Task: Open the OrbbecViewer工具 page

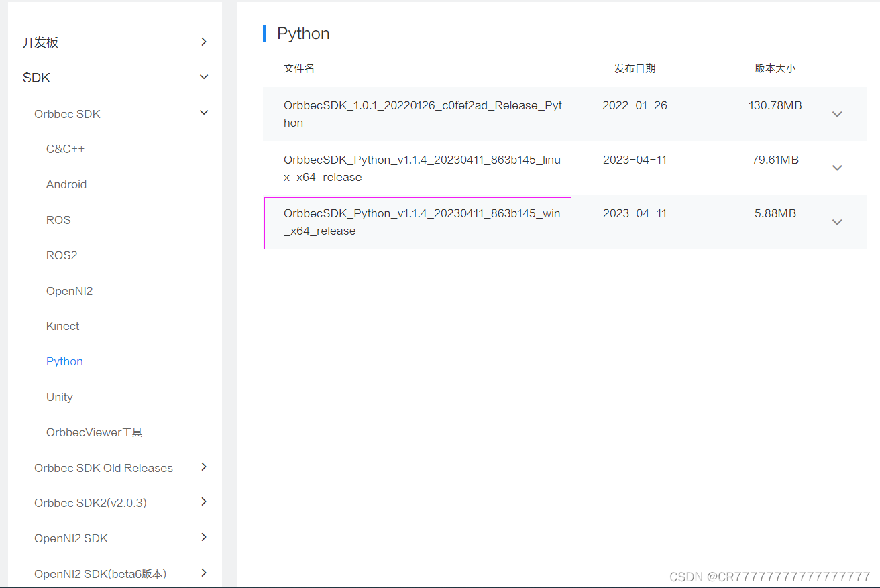Action: click(94, 432)
